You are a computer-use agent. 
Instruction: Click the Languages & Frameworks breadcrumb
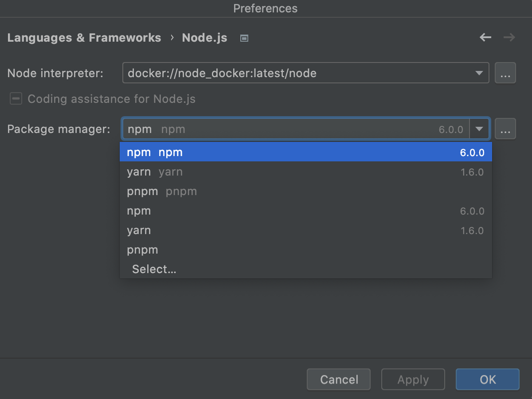(84, 38)
